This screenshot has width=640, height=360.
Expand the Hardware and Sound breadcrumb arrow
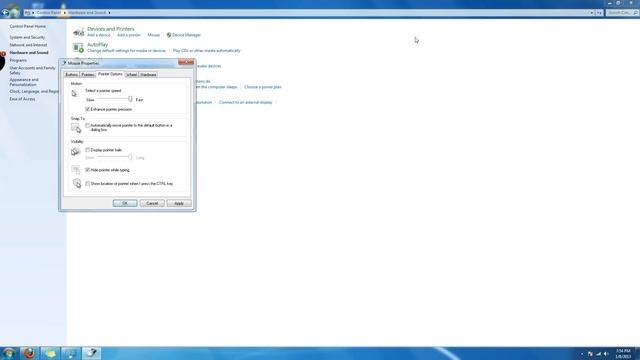tap(109, 13)
